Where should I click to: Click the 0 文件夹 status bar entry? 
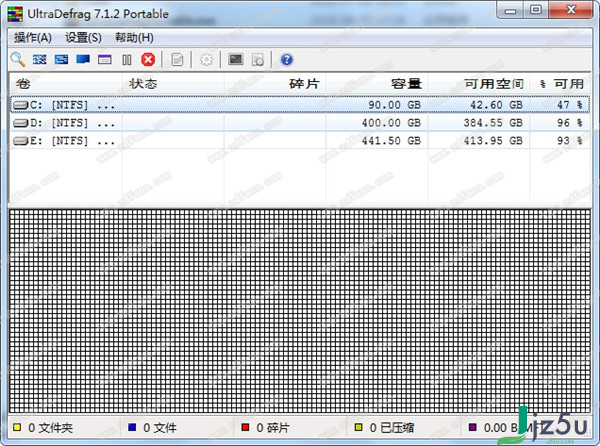[x=50, y=428]
